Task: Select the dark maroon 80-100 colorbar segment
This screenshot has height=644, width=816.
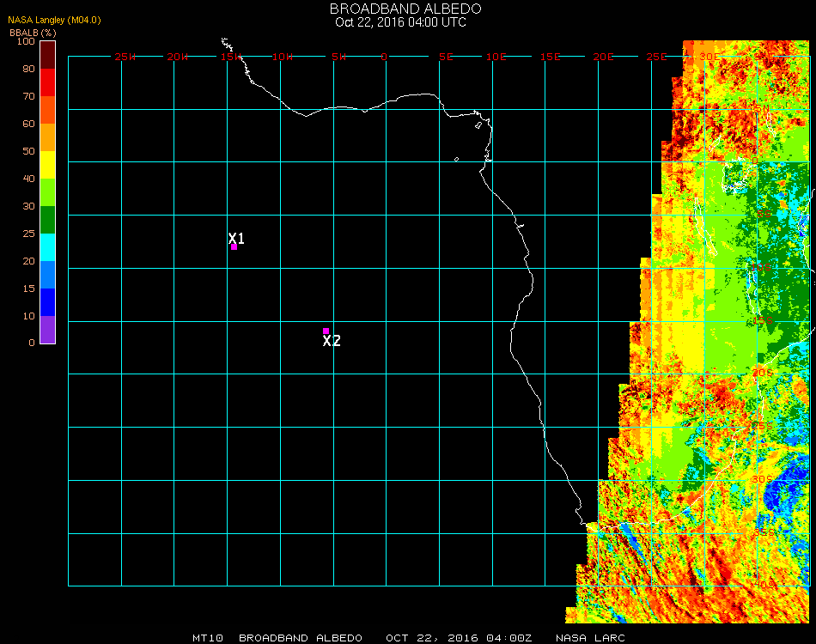Action: [47, 55]
